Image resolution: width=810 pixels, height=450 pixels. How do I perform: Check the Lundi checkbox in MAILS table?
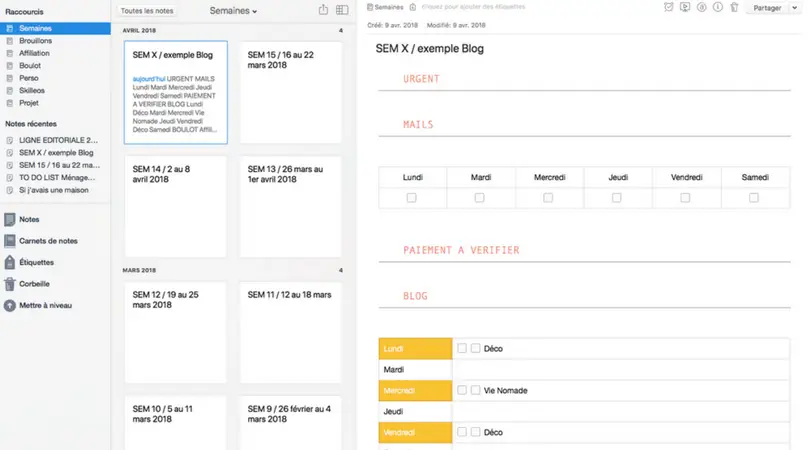(412, 198)
